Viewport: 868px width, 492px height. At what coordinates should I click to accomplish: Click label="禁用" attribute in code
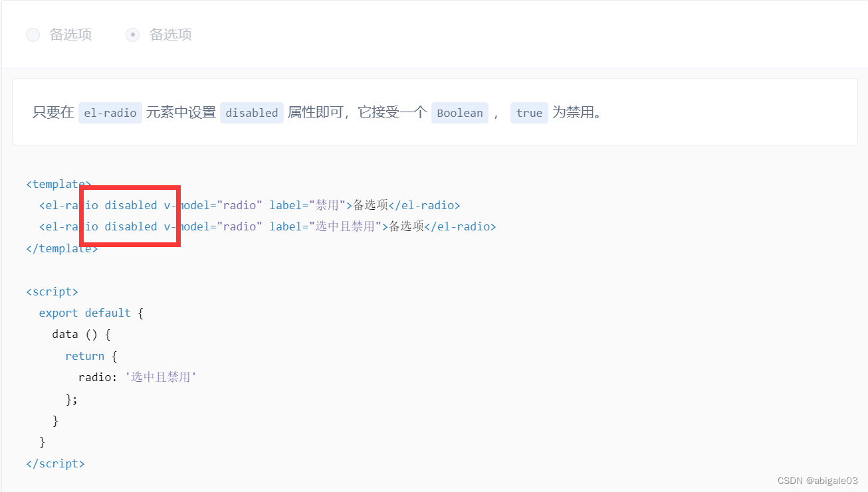click(308, 205)
